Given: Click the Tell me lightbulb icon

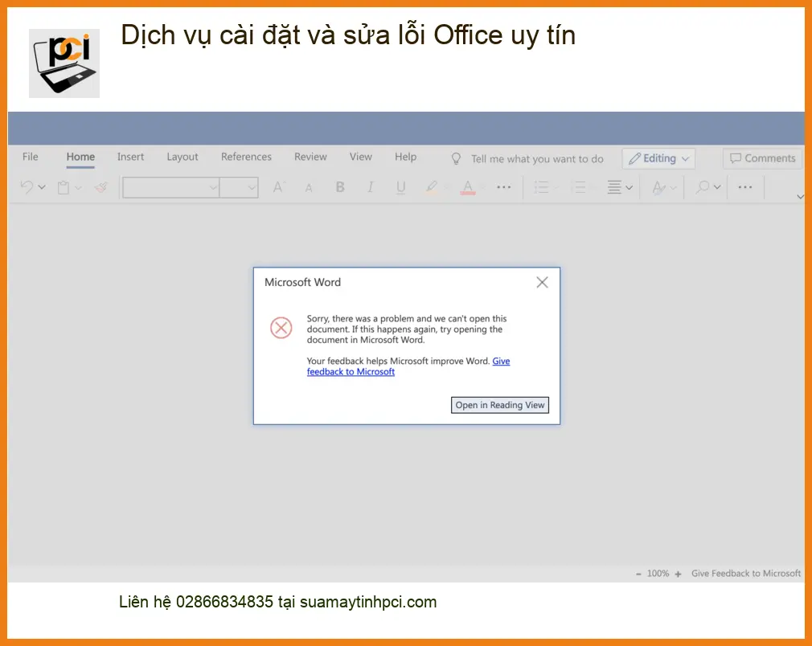Looking at the screenshot, I should click(x=456, y=158).
